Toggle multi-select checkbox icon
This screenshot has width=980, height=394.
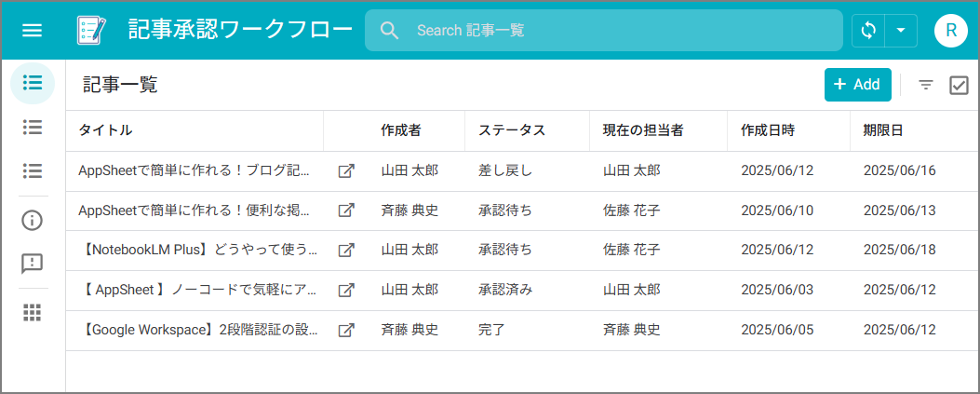pyautogui.click(x=958, y=85)
